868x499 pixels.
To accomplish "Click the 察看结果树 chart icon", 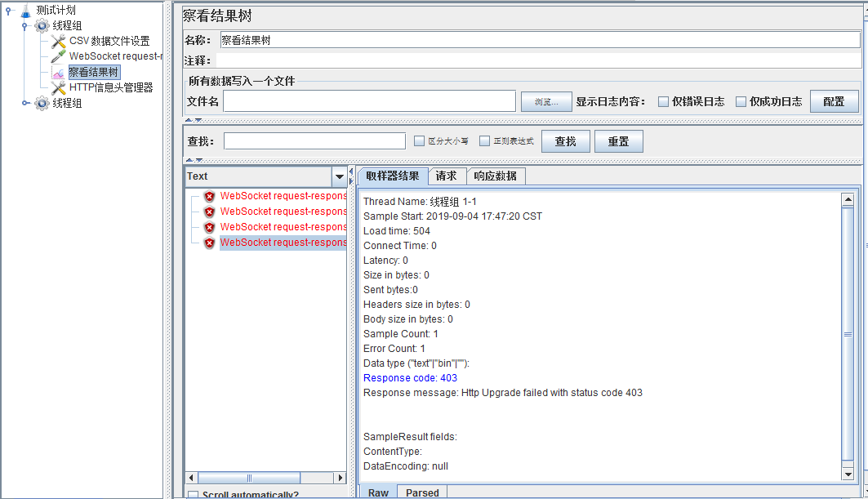I will click(60, 71).
